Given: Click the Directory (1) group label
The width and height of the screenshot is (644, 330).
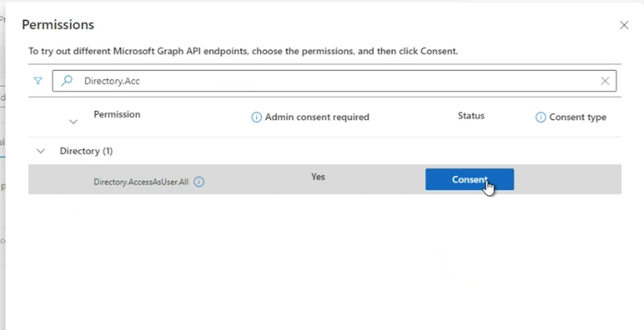Looking at the screenshot, I should (86, 151).
